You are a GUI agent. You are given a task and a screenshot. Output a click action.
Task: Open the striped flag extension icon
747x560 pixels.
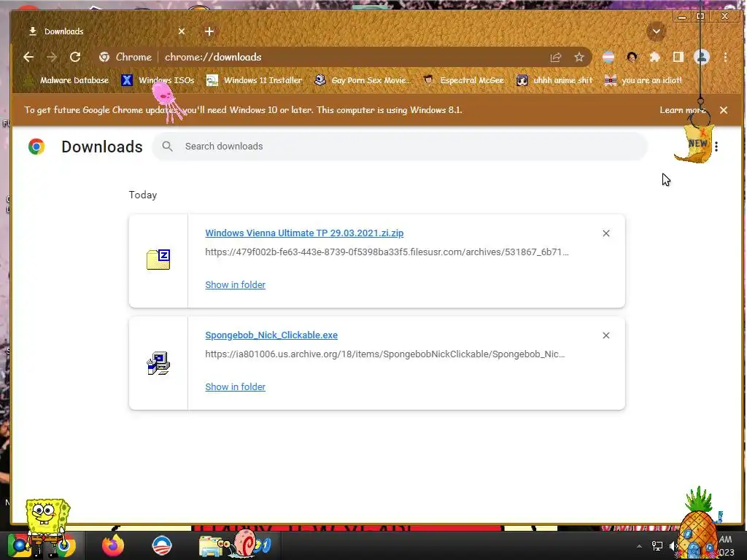(x=608, y=58)
